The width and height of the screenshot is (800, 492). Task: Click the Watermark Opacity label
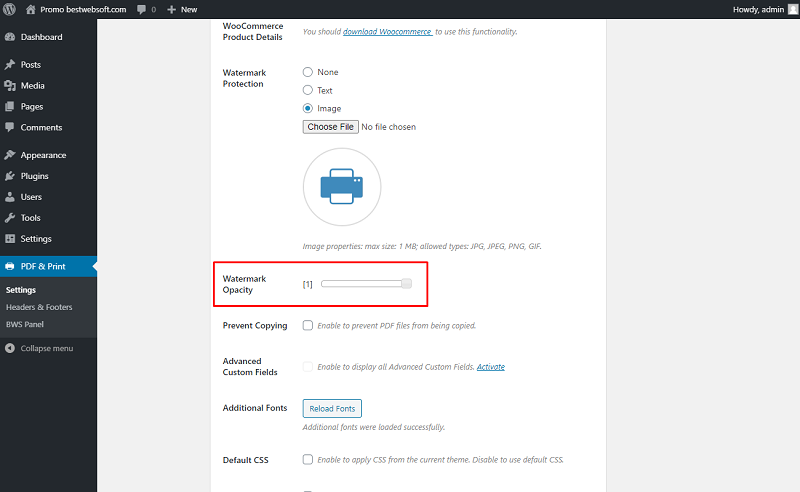pos(244,284)
